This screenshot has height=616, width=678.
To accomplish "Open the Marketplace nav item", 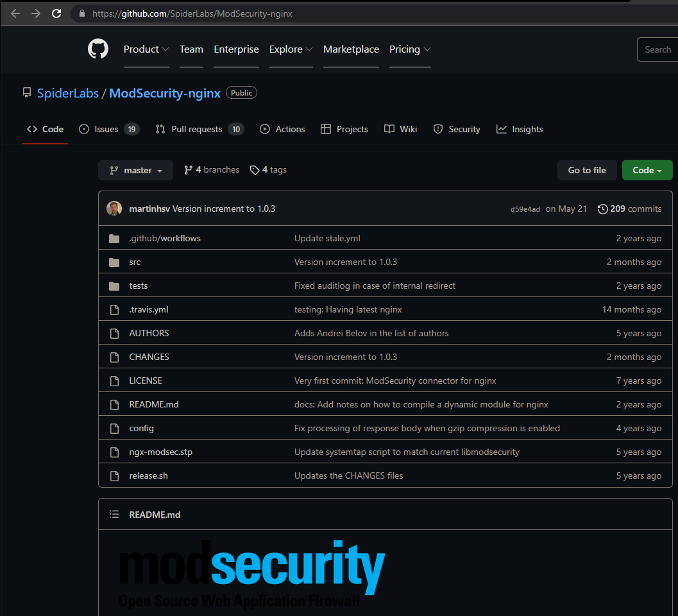I will pos(351,49).
